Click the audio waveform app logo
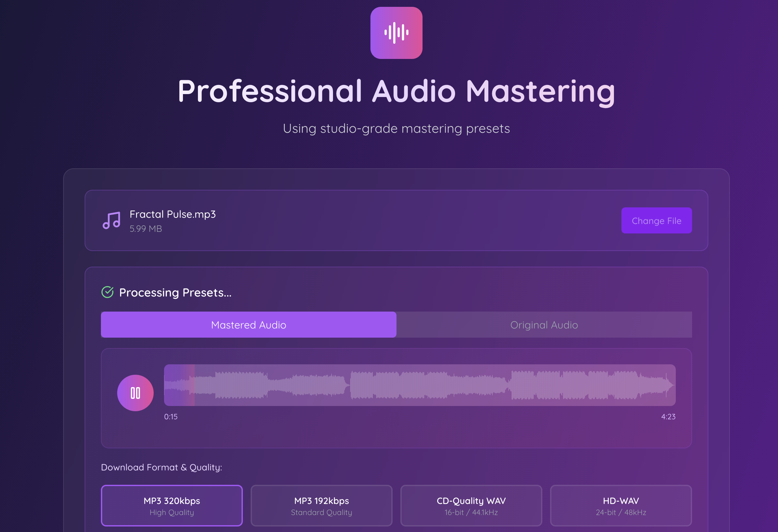The width and height of the screenshot is (778, 532). 396,33
